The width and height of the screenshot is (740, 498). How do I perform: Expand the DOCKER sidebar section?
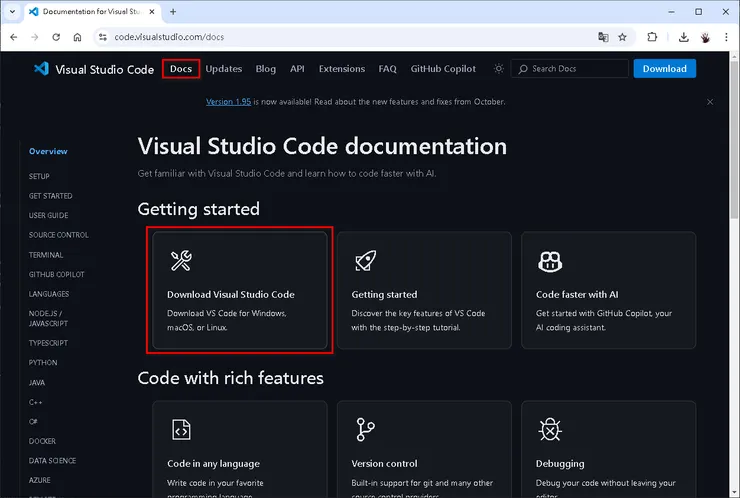tap(42, 441)
